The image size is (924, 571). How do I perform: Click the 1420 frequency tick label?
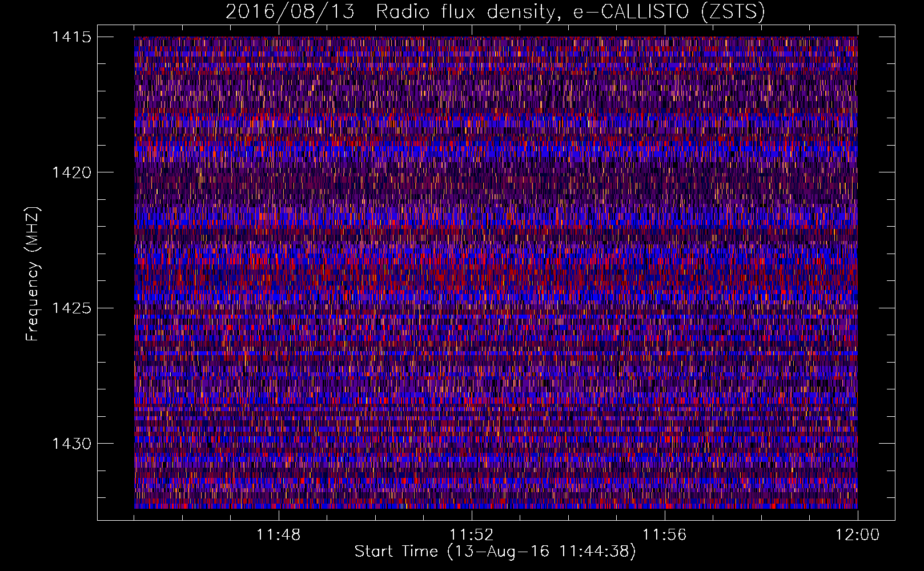tap(71, 172)
